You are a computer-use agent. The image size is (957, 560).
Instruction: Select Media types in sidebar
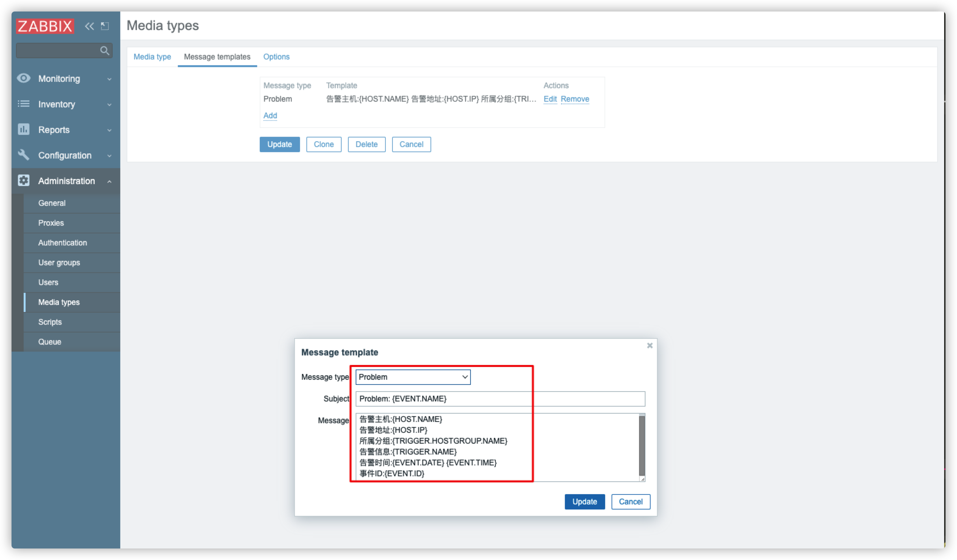(x=72, y=302)
